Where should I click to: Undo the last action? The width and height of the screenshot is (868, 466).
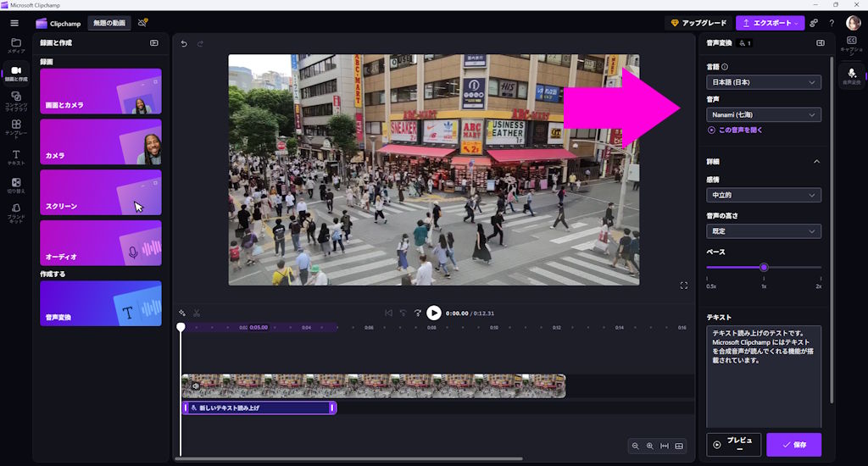[x=184, y=44]
